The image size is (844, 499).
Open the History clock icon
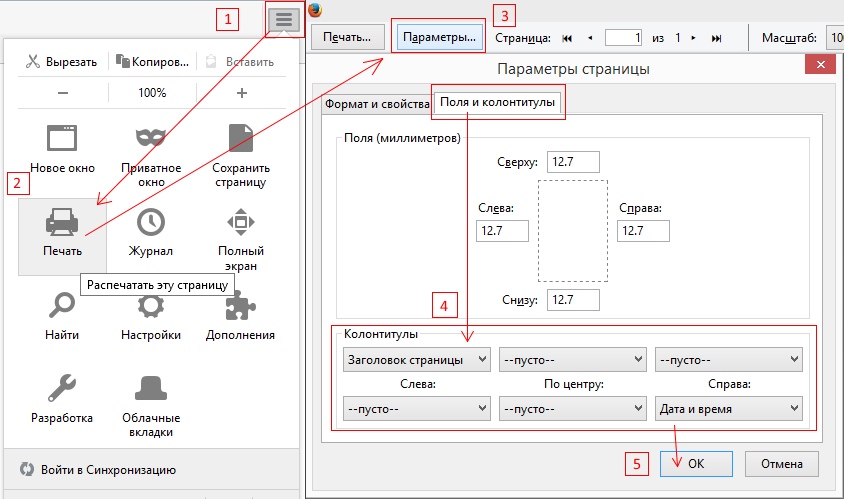[x=151, y=222]
